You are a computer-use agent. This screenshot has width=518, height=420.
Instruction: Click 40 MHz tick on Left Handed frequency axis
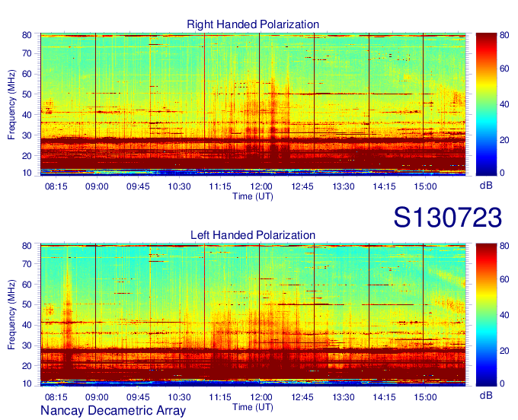(x=27, y=325)
